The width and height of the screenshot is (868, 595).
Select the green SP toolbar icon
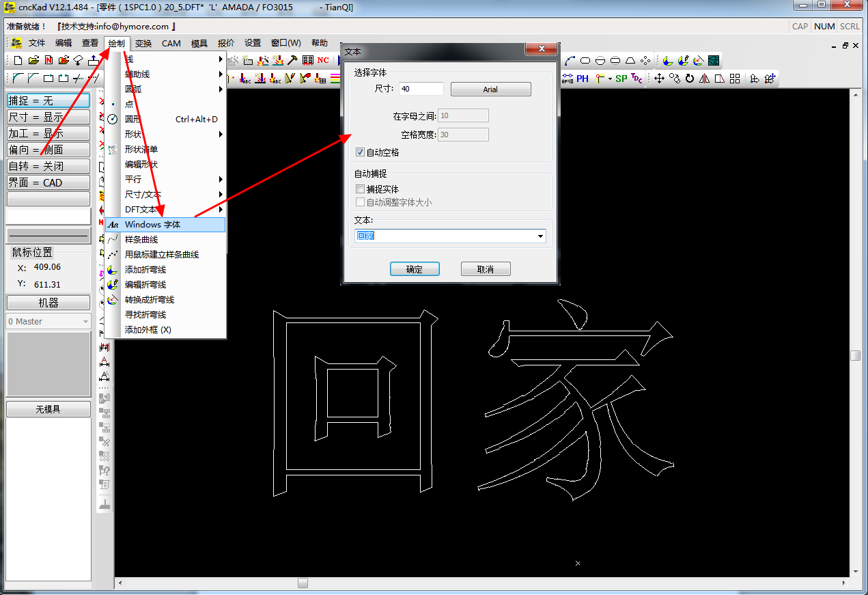[621, 79]
